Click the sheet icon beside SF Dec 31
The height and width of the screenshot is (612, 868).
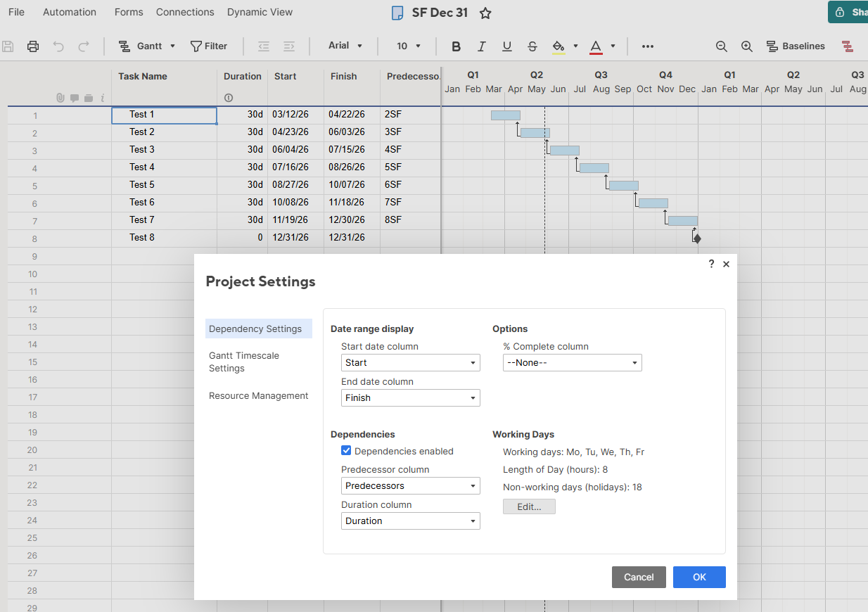[x=397, y=13]
